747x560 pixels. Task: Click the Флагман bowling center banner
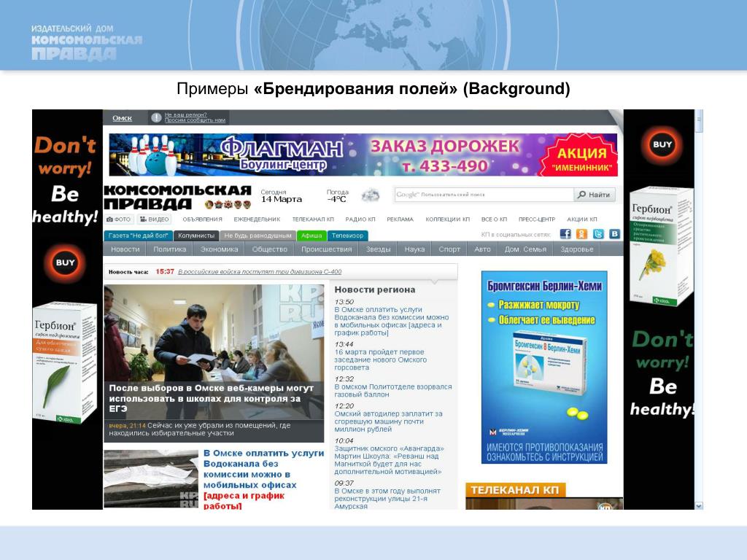(x=363, y=155)
